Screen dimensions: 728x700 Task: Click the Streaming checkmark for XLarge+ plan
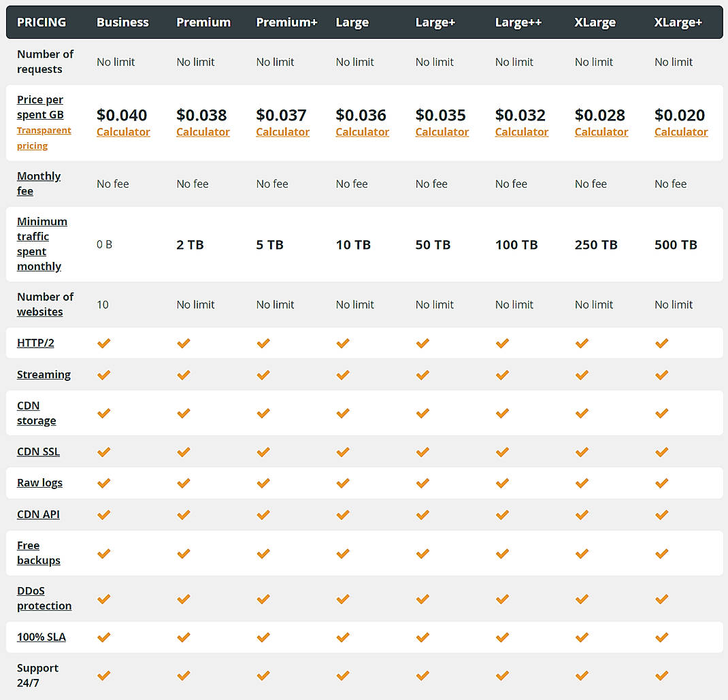[x=661, y=375]
